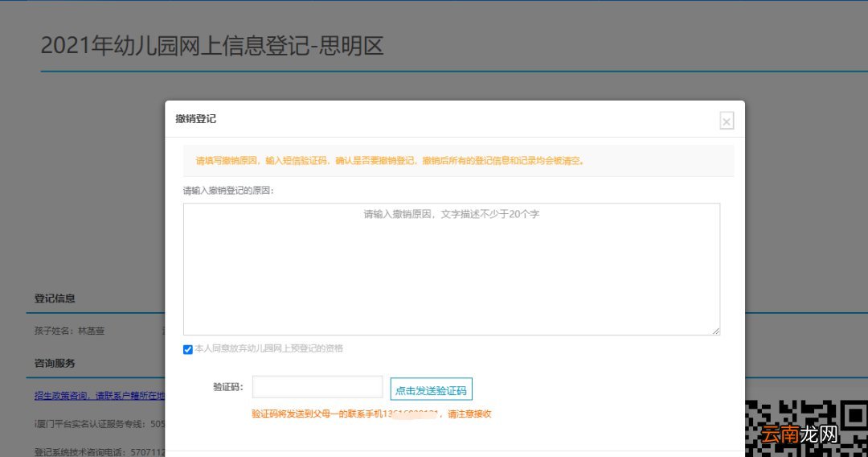Click the 咨询服务 section heading
868x457 pixels.
[x=55, y=364]
